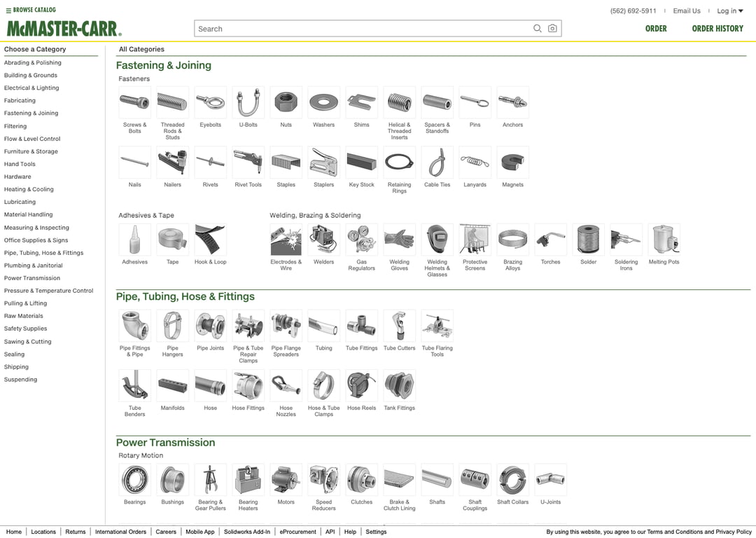
Task: Select the Hose Reels icon
Action: coord(361,385)
